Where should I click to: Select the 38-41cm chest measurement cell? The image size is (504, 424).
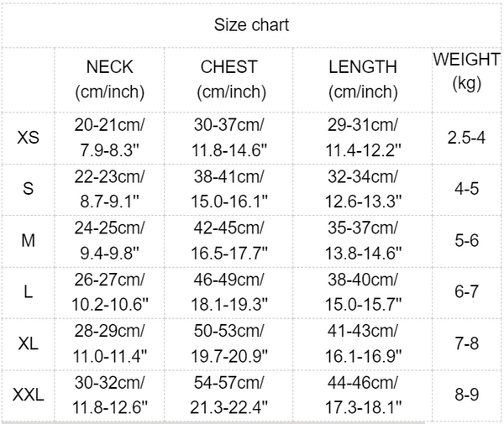[x=229, y=189]
